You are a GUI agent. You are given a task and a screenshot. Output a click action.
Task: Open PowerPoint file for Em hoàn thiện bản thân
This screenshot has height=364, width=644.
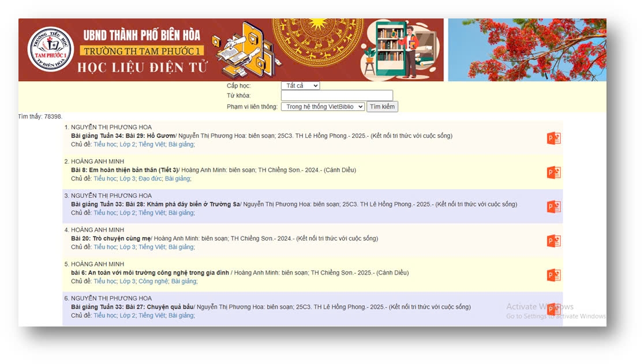coord(553,172)
